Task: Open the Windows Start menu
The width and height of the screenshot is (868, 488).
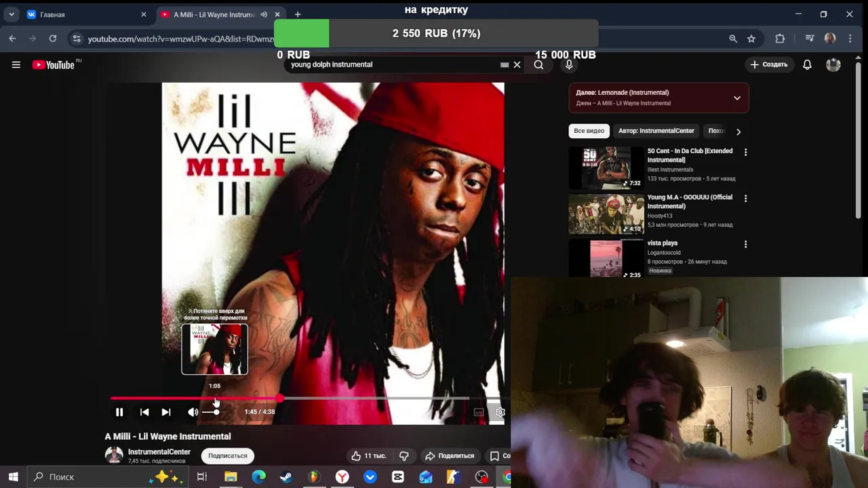Action: point(13,477)
